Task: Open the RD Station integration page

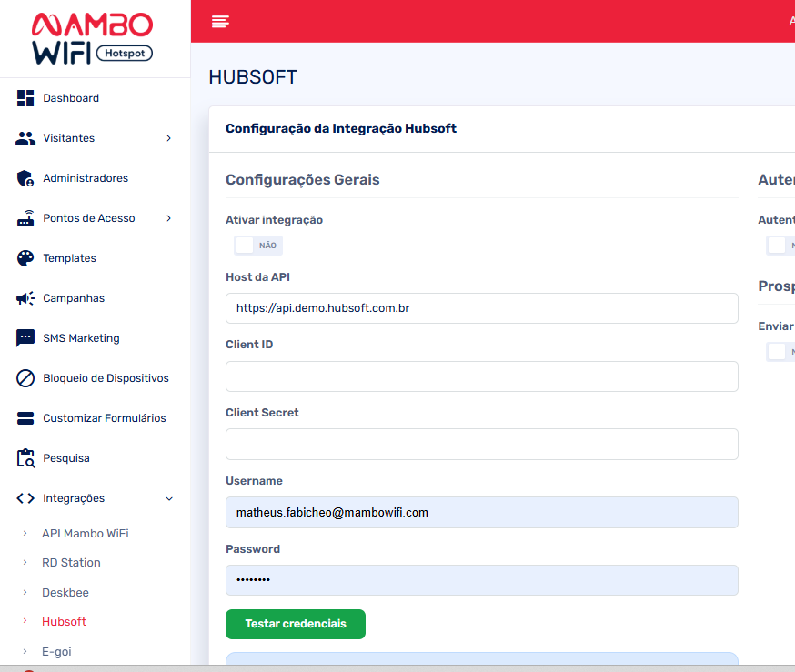Action: pyautogui.click(x=71, y=563)
